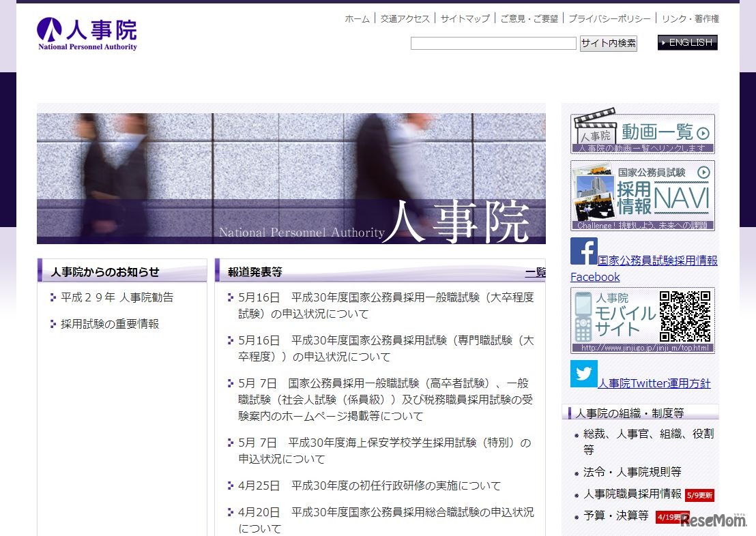Open 4月20日 総合職試験の申込状況 article
The width and height of the screenshot is (756, 536).
pos(386,520)
